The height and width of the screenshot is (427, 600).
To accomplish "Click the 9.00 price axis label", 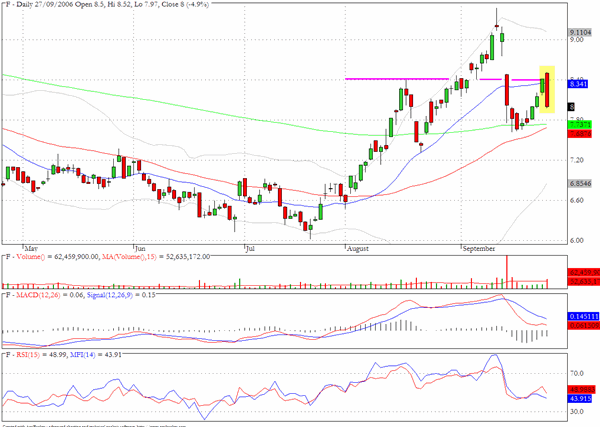I will click(576, 39).
